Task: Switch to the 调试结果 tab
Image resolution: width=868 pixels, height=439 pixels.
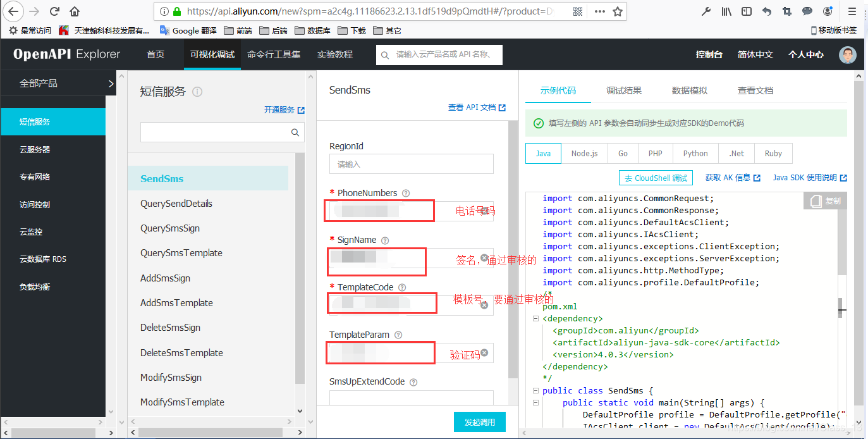Action: tap(624, 90)
